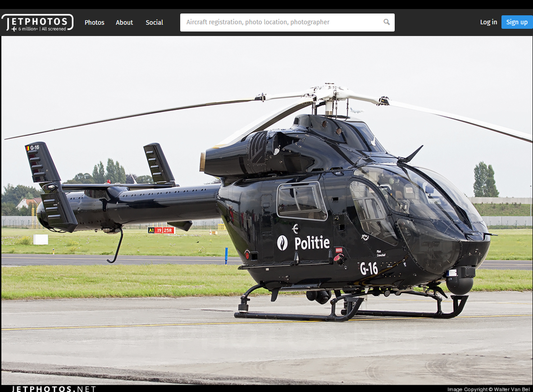Open the Social menu
The image size is (533, 392).
click(154, 23)
